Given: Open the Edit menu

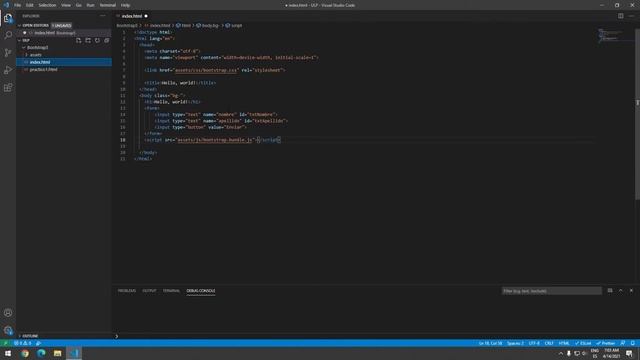Looking at the screenshot, I should click(30, 5).
